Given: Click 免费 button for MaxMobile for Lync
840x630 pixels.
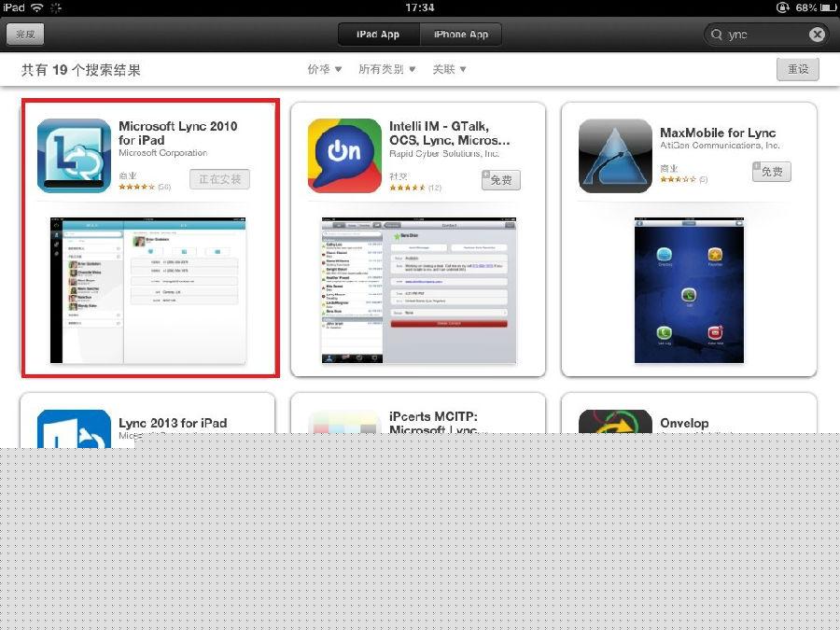Looking at the screenshot, I should (772, 172).
